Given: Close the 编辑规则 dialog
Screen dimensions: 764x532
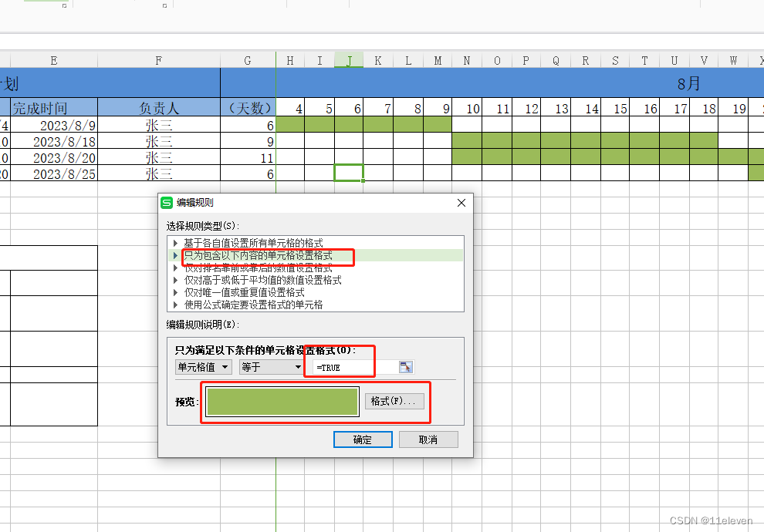Looking at the screenshot, I should (461, 203).
